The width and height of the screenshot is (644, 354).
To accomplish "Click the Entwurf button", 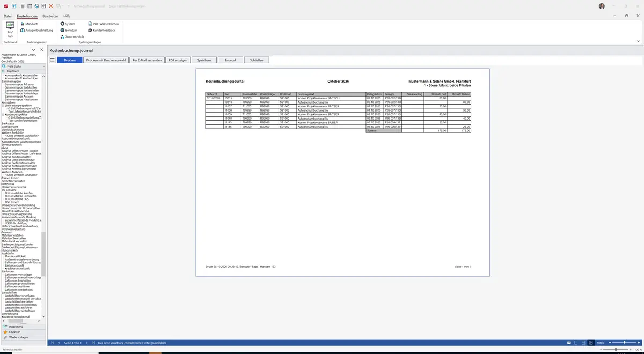I will click(230, 60).
